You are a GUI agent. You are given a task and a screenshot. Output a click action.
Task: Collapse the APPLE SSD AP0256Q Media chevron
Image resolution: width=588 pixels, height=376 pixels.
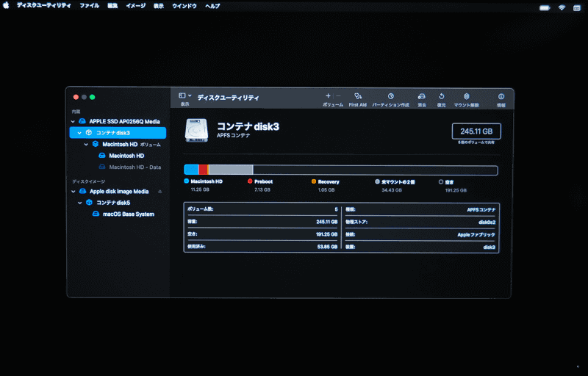(x=73, y=121)
